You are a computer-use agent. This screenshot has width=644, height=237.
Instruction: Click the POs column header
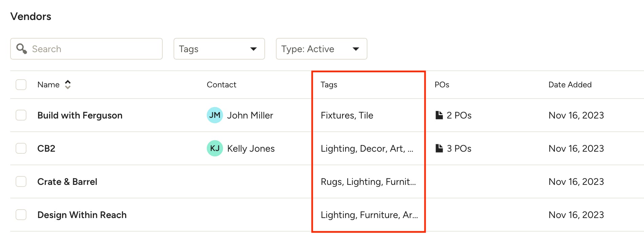click(x=442, y=85)
